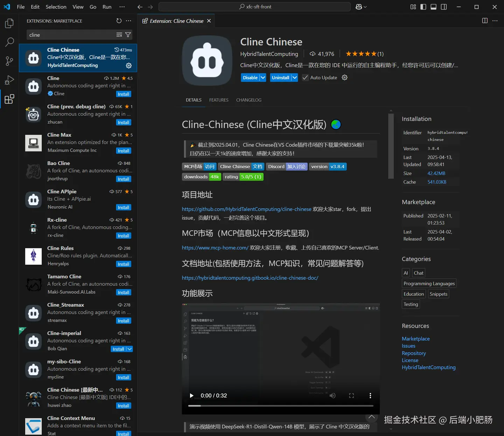504x436 pixels.
Task: Open Install dropdown arrow for Cline-imperial
Action: (x=129, y=349)
